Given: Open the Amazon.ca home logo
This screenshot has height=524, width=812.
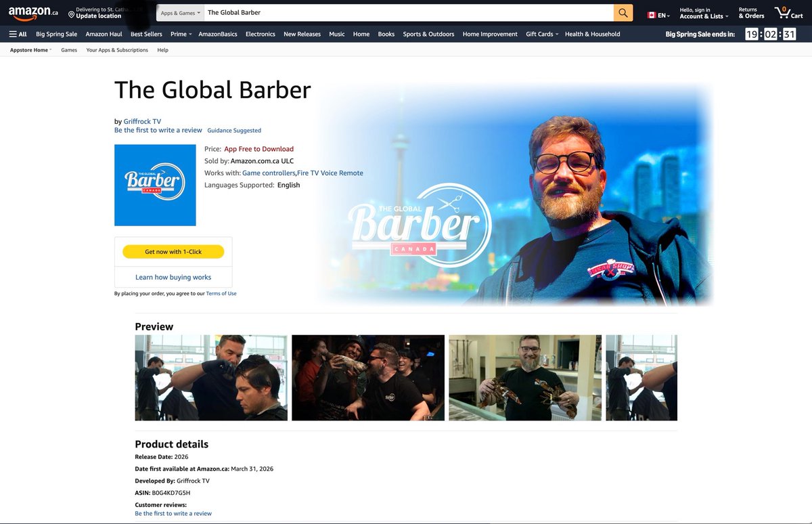Looking at the screenshot, I should point(33,13).
